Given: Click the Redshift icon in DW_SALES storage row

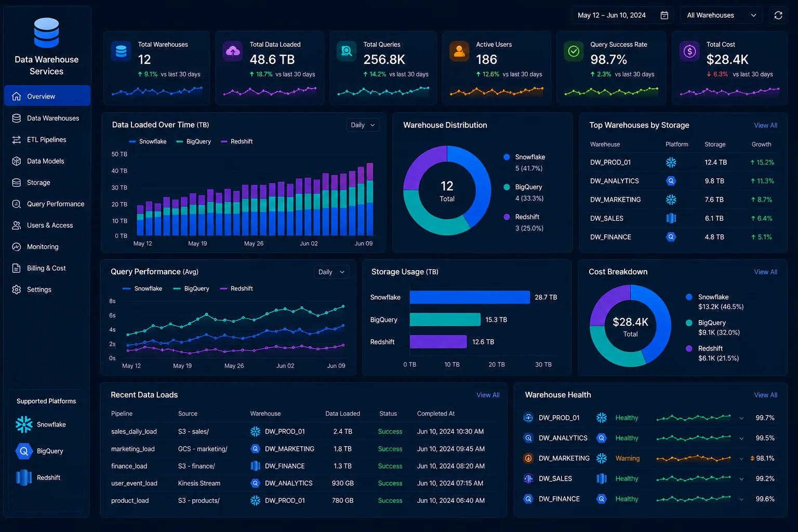Looking at the screenshot, I should point(671,218).
